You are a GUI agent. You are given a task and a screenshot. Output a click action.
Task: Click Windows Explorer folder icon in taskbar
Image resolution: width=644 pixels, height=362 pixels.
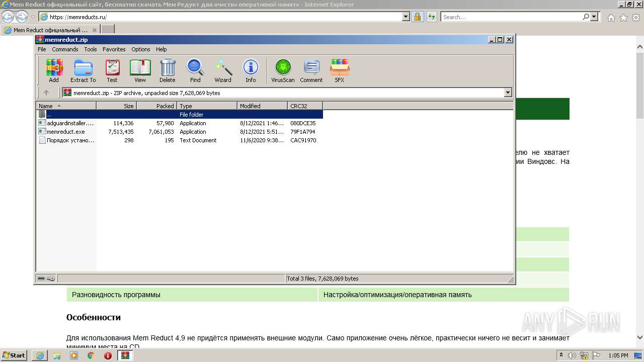57,355
